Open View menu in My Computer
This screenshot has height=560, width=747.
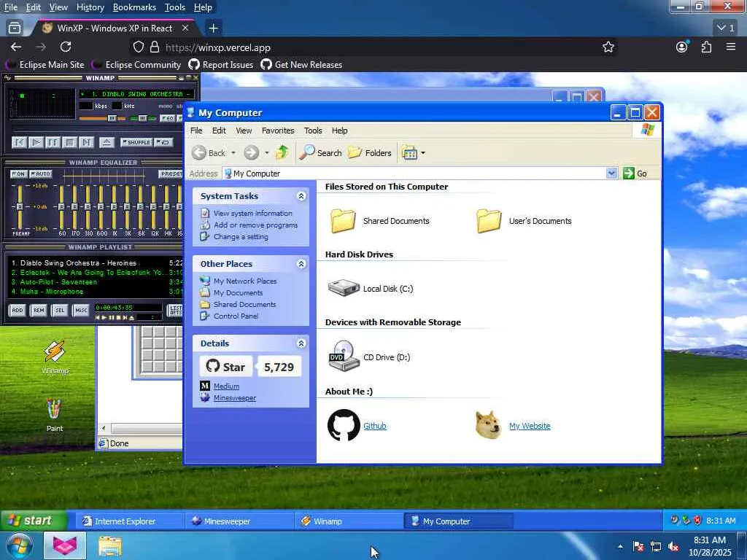244,131
